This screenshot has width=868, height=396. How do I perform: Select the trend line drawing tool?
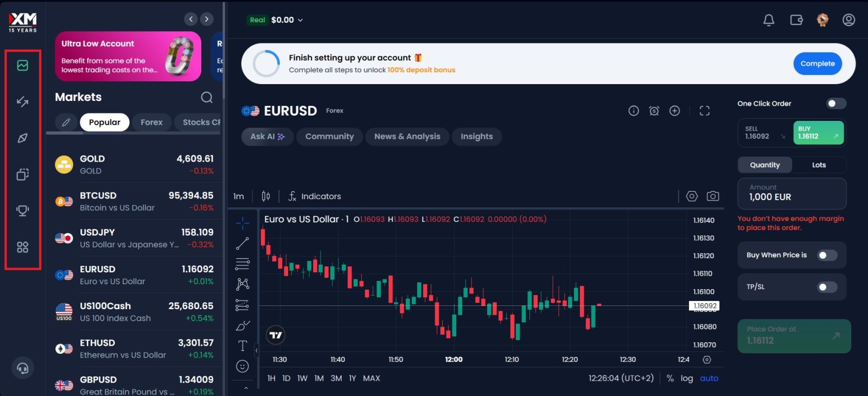pos(242,244)
